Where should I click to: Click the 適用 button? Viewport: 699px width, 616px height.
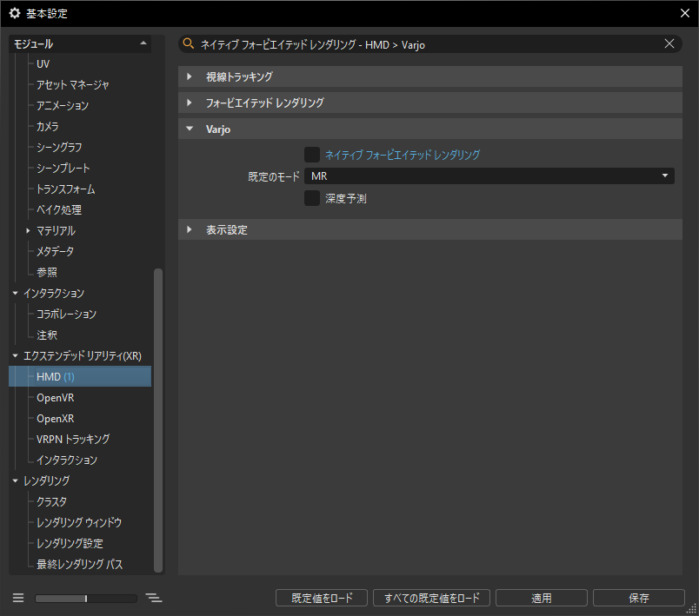pos(541,598)
